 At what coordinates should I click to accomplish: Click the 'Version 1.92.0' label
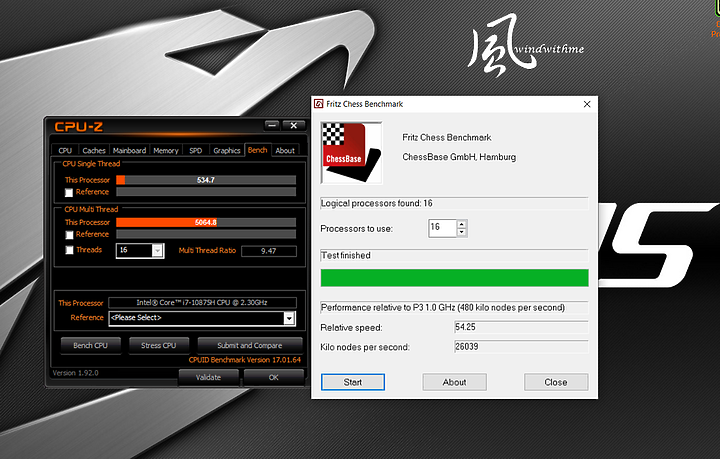[x=75, y=373]
